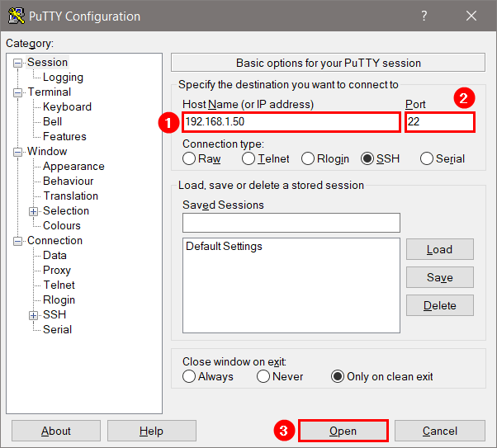Collapse the Window tree node
The height and width of the screenshot is (448, 497).
18,152
